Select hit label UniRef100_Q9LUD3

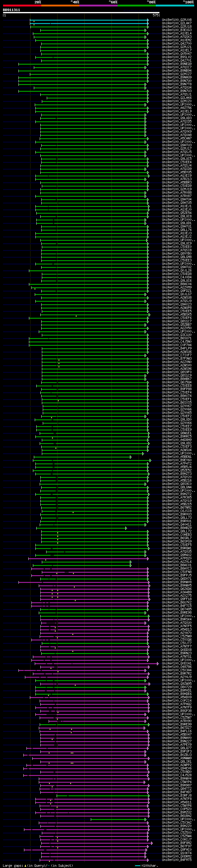click(177, 118)
